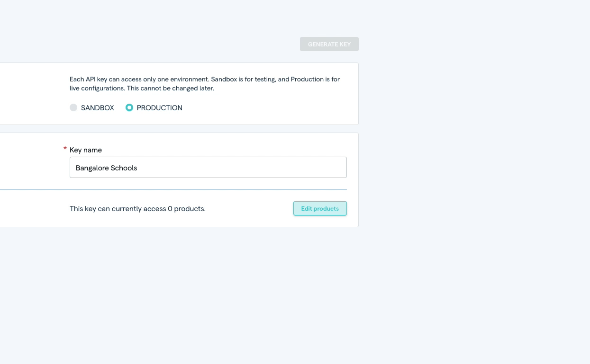The height and width of the screenshot is (364, 590).
Task: Select the Sandbox environment radio button
Action: 73,107
